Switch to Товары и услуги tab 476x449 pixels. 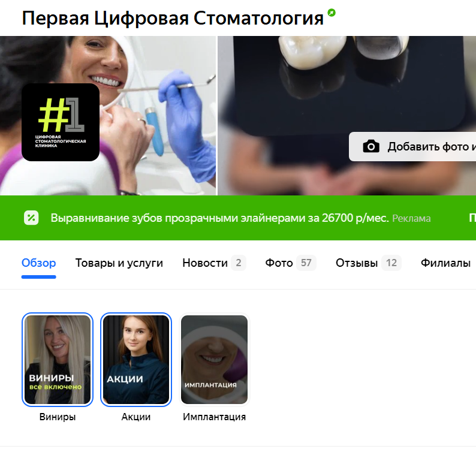coord(119,263)
